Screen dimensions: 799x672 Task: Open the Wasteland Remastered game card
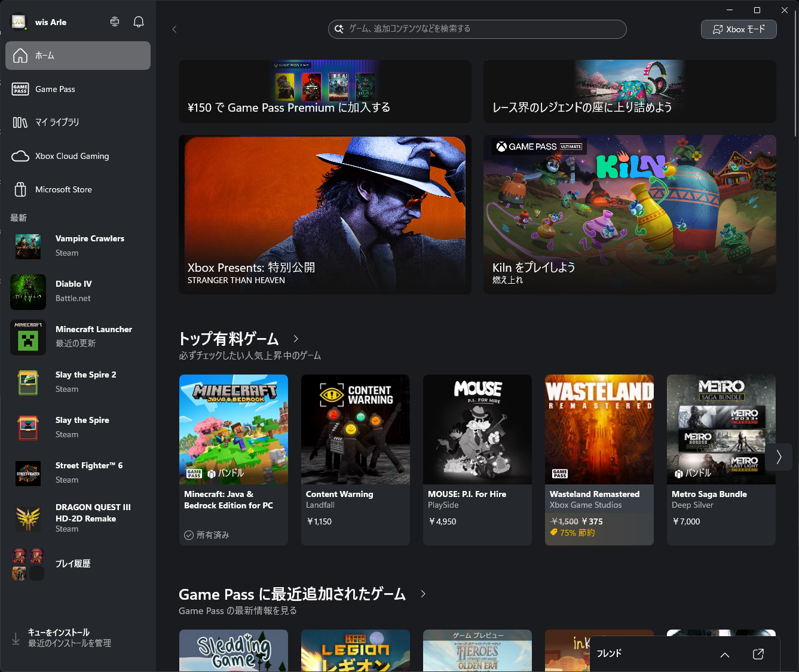pyautogui.click(x=599, y=460)
